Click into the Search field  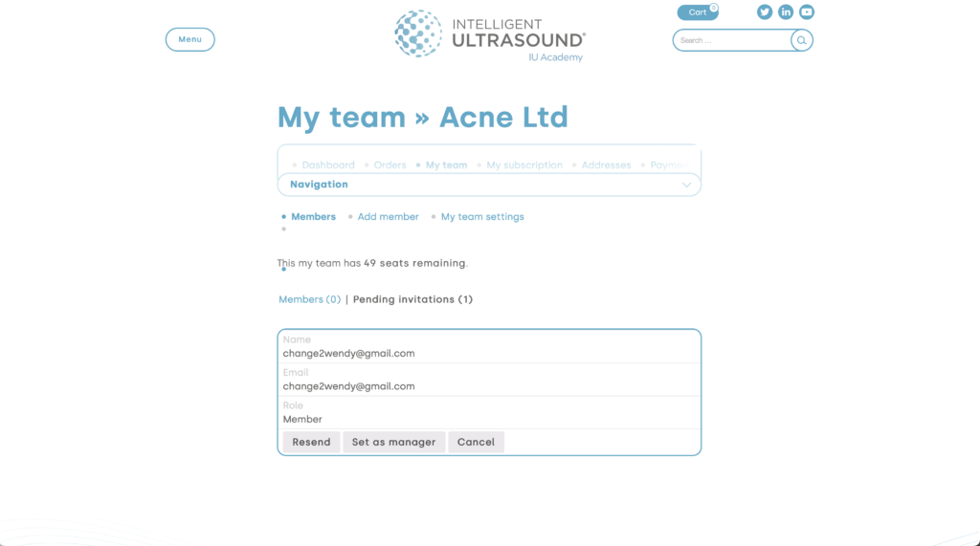coord(731,40)
